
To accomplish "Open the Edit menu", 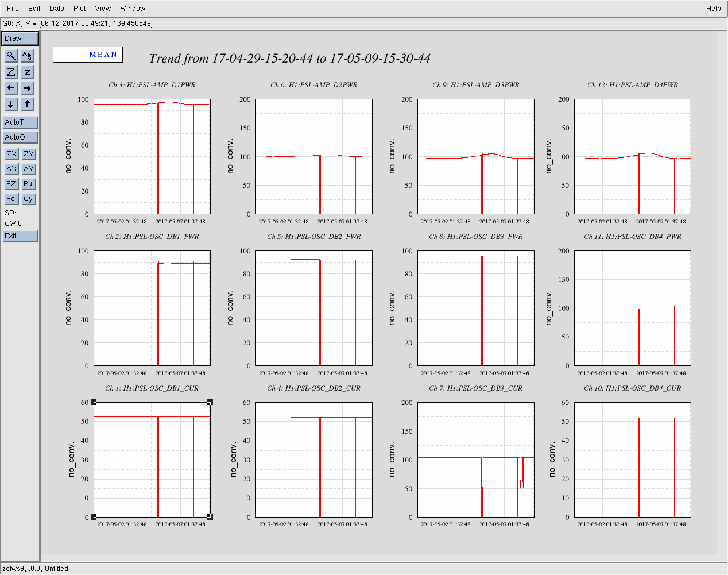I will [34, 9].
